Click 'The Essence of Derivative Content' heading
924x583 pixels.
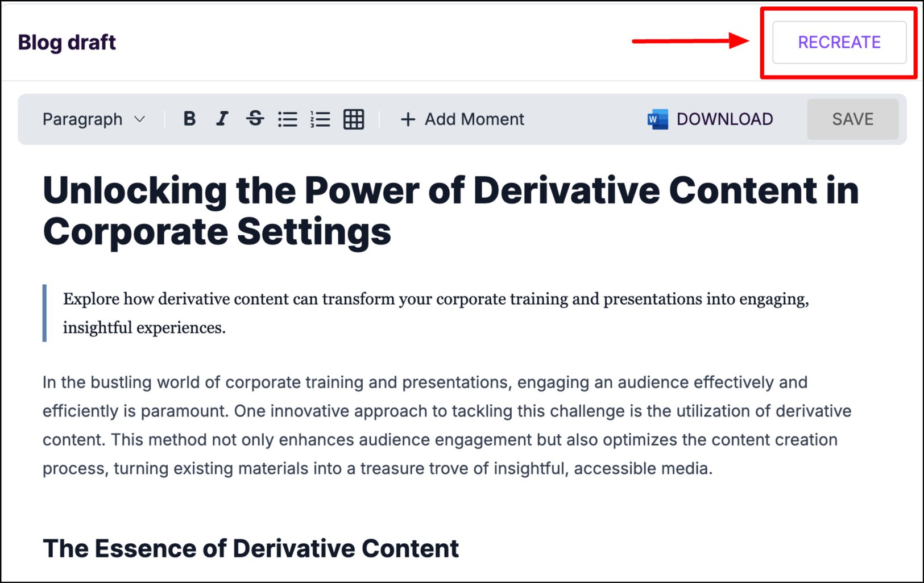pyautogui.click(x=251, y=548)
